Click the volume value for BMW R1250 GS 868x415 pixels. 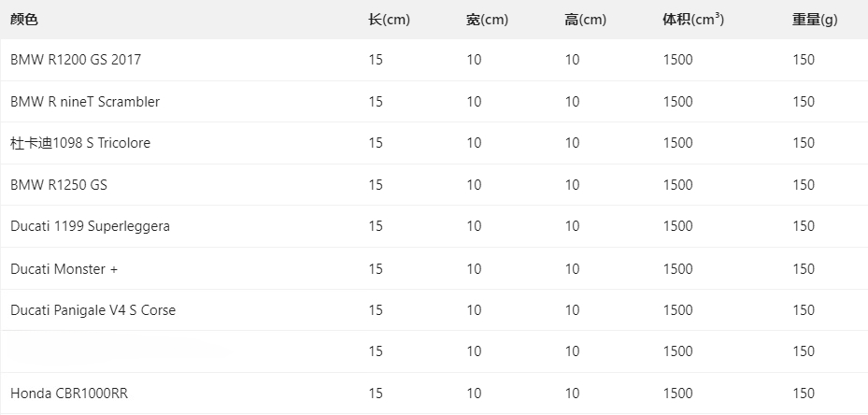(677, 185)
